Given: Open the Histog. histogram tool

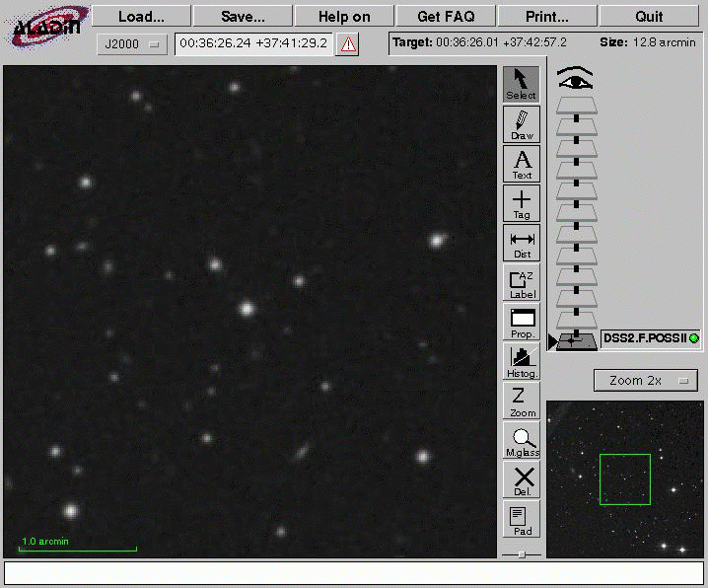Looking at the screenshot, I should click(522, 361).
